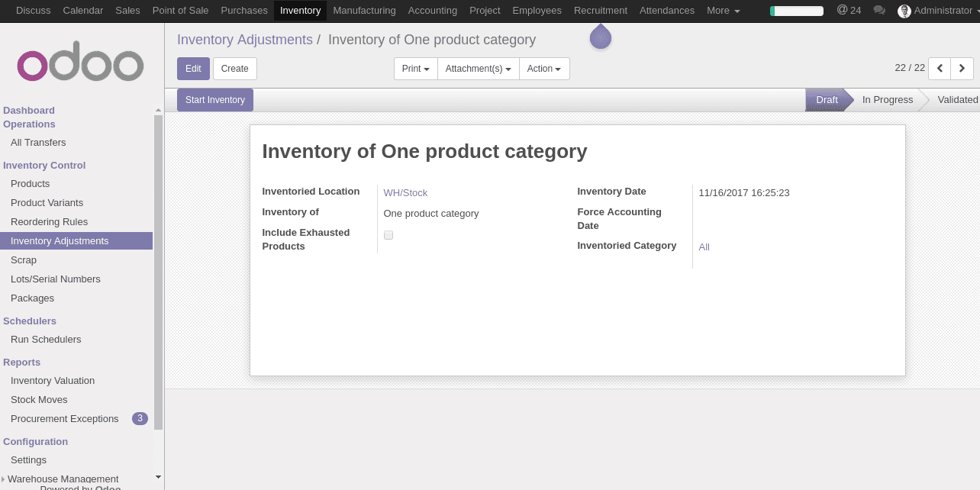Viewport: 980px width, 490px height.
Task: Expand the More menu
Action: [724, 11]
